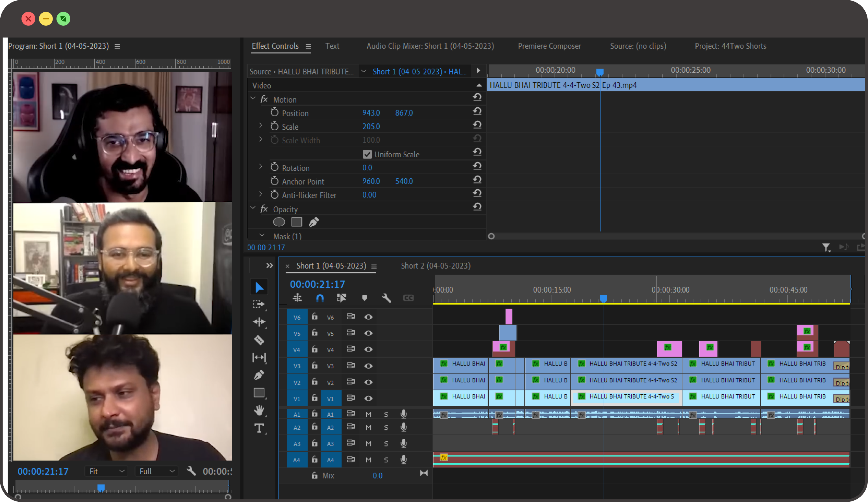The width and height of the screenshot is (868, 502).
Task: Expand the Scale property
Action: pos(261,126)
